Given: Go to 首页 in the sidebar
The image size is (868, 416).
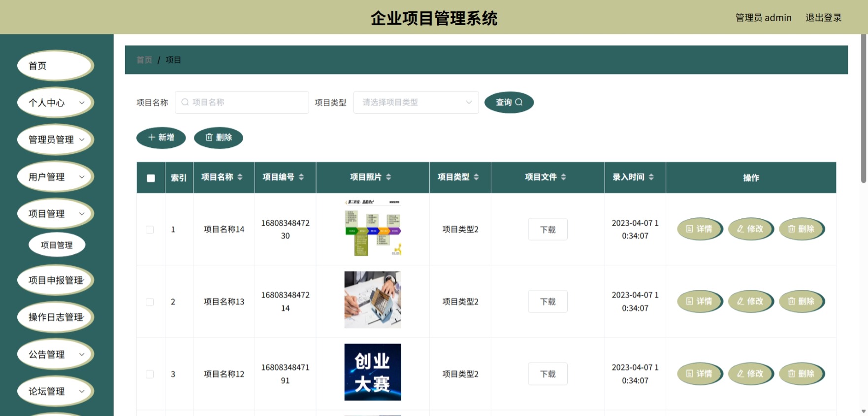Looking at the screenshot, I should (55, 66).
